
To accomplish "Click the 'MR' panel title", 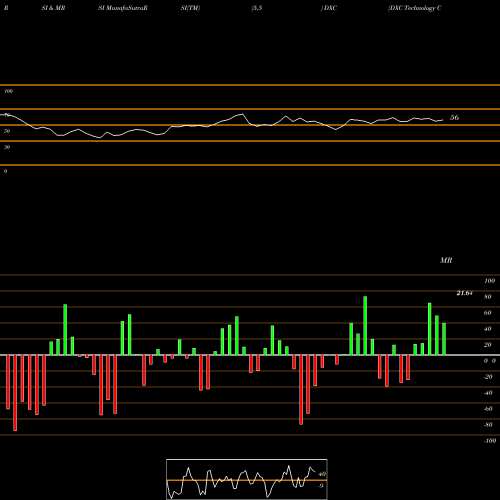I will click(x=446, y=260).
